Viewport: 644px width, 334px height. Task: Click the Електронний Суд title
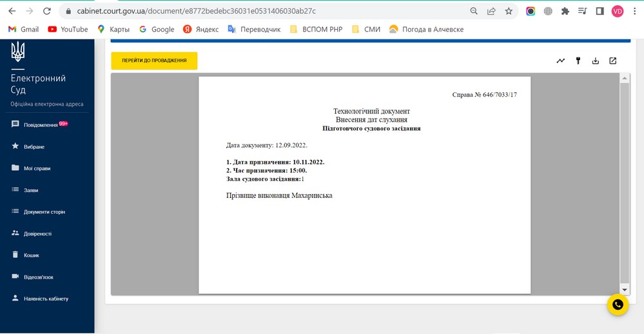[x=38, y=84]
